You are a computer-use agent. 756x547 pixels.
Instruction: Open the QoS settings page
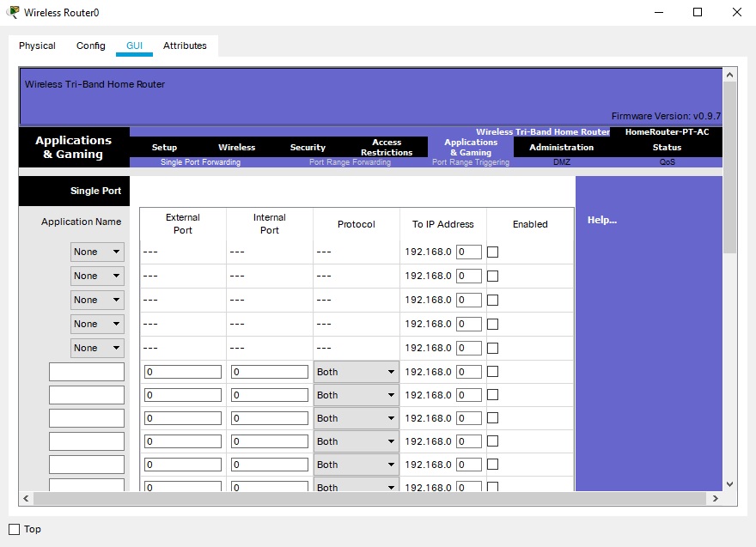coord(668,161)
